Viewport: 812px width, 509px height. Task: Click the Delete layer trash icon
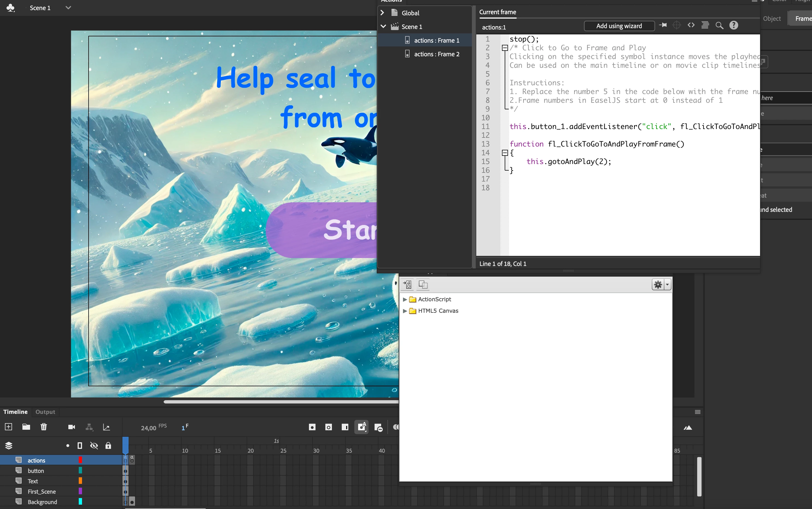pyautogui.click(x=43, y=427)
